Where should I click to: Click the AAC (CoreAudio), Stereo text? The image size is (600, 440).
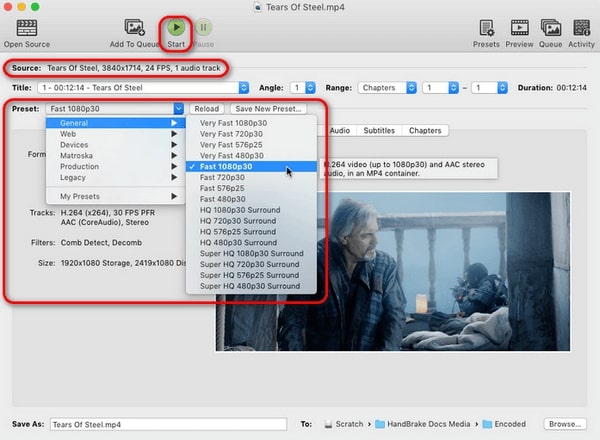(104, 222)
